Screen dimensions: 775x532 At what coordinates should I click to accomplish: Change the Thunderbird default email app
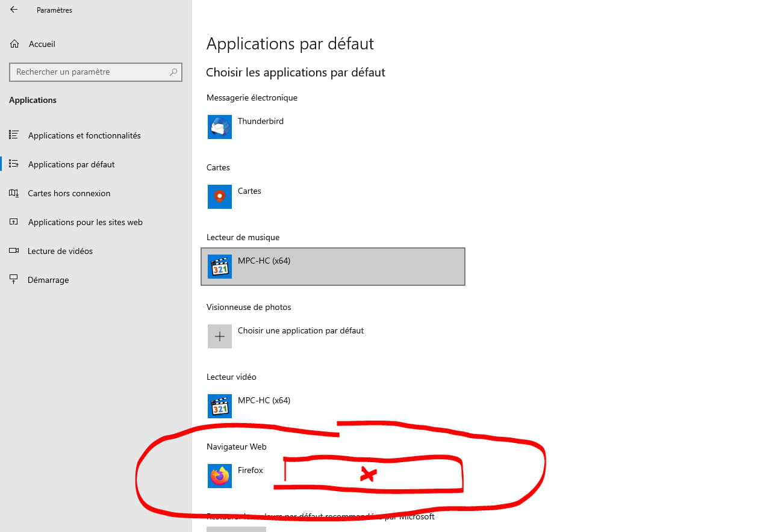260,121
